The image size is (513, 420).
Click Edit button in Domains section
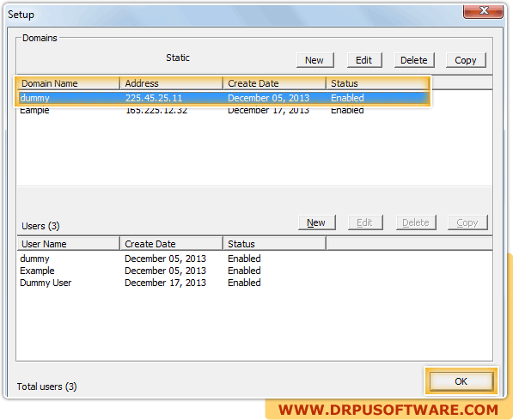[x=364, y=60]
